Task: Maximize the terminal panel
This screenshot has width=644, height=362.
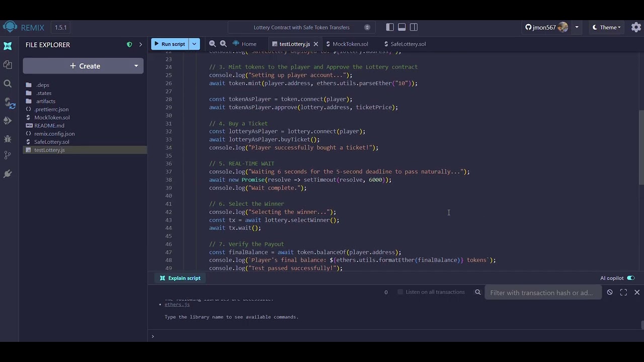Action: 623,292
